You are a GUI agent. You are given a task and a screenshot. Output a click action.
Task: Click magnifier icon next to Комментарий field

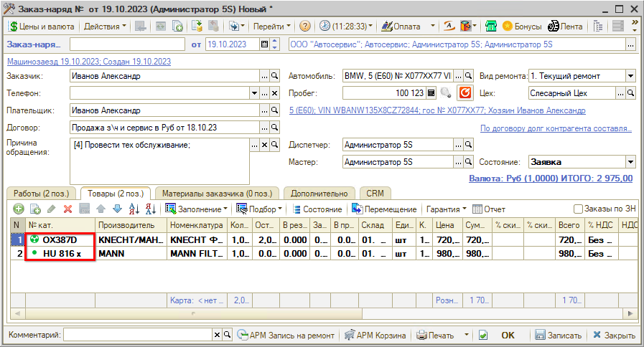point(227,335)
